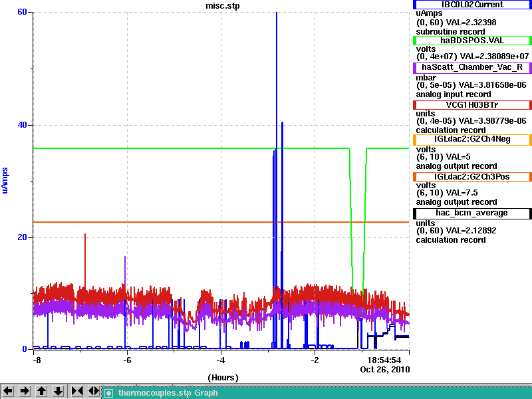Click the subroutine record label
The image size is (532, 399).
tap(450, 32)
